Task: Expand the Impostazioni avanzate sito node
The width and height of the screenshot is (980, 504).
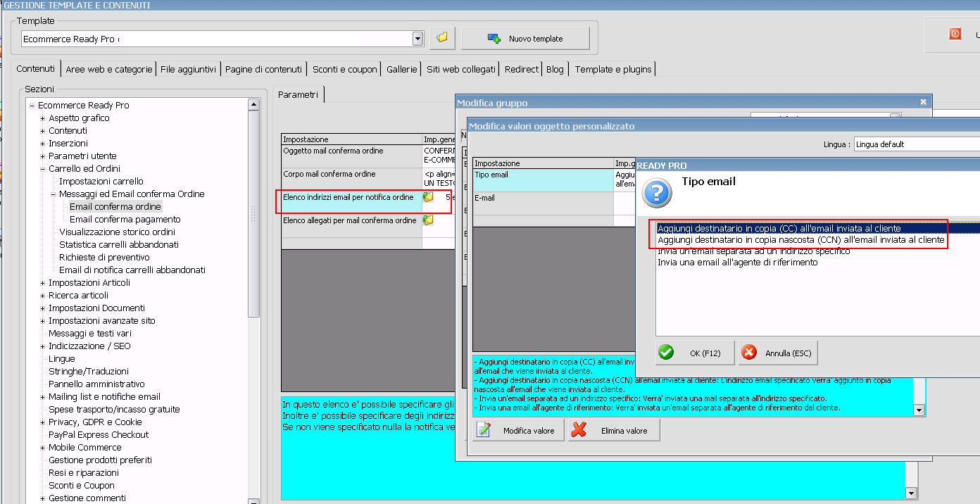Action: (x=43, y=321)
